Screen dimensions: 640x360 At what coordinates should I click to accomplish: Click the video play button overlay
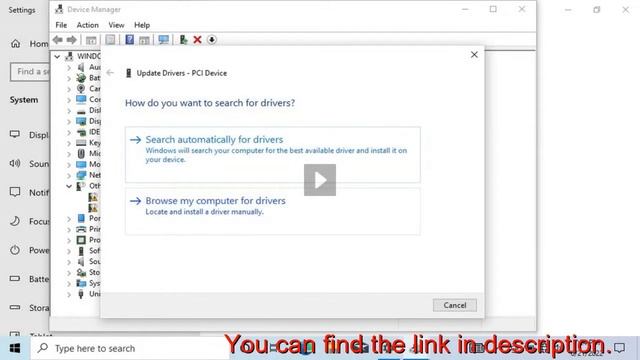coord(320,180)
